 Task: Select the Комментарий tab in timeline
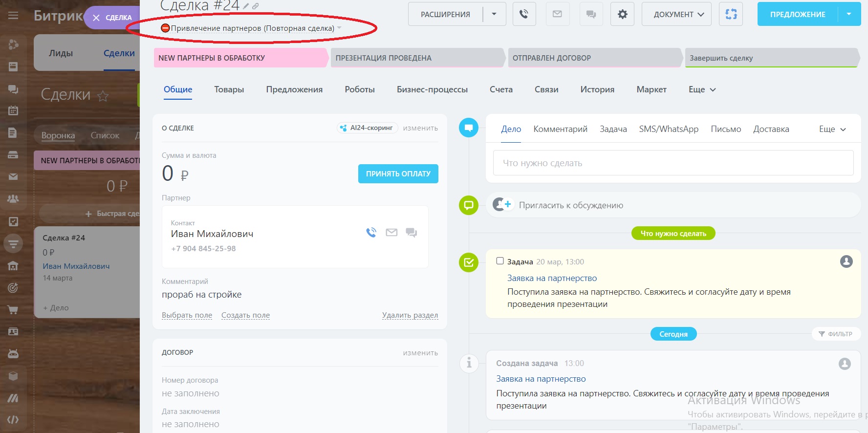560,129
